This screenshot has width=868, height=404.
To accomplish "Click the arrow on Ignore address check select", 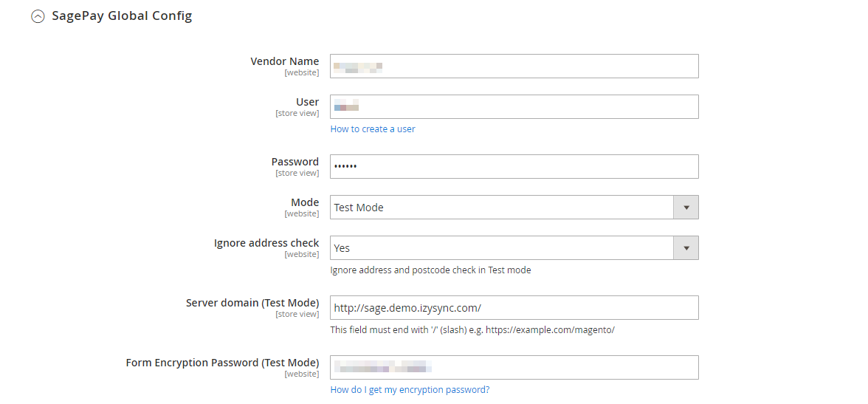I will tap(686, 248).
